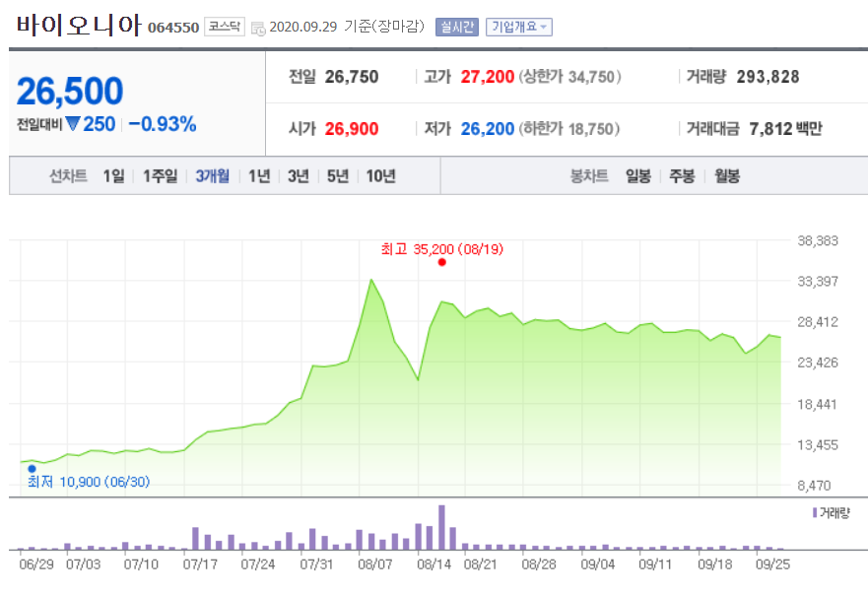Click the 최저 10,900 blue low marker
The image size is (868, 595).
point(32,469)
